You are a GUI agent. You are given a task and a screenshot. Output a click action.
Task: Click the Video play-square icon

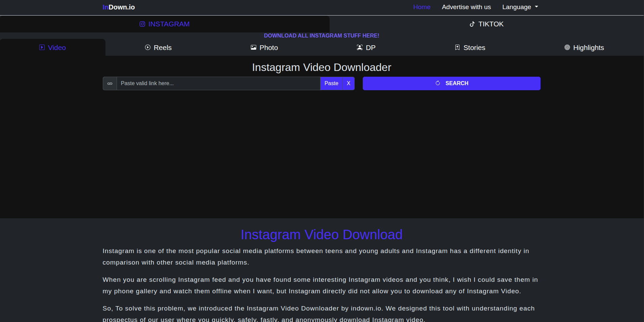click(42, 47)
